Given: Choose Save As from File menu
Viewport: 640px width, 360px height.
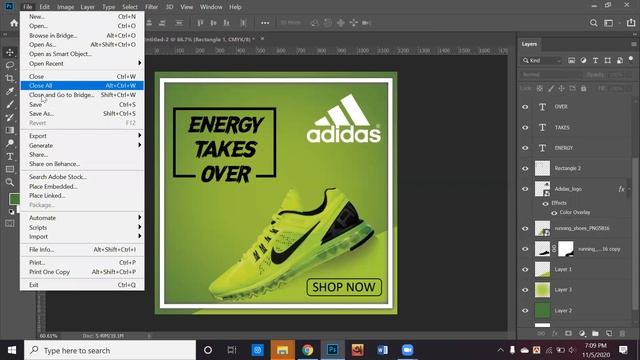Looking at the screenshot, I should point(82,113).
